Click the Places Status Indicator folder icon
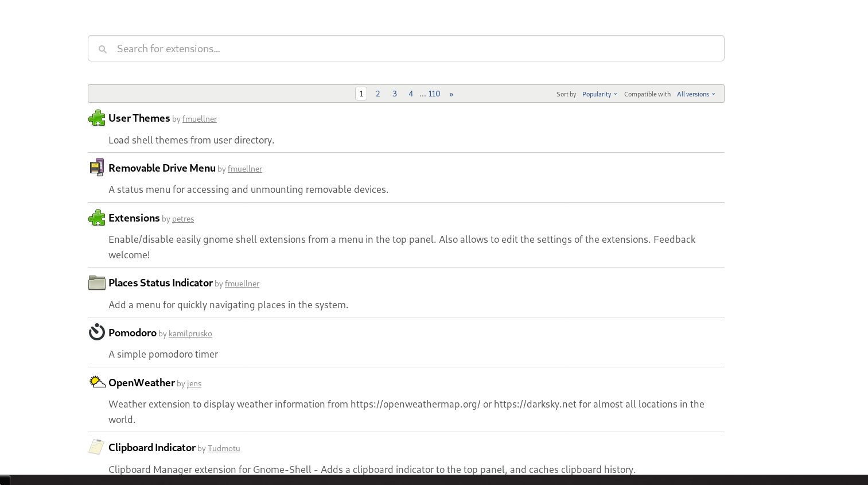Image resolution: width=868 pixels, height=485 pixels. click(x=97, y=283)
